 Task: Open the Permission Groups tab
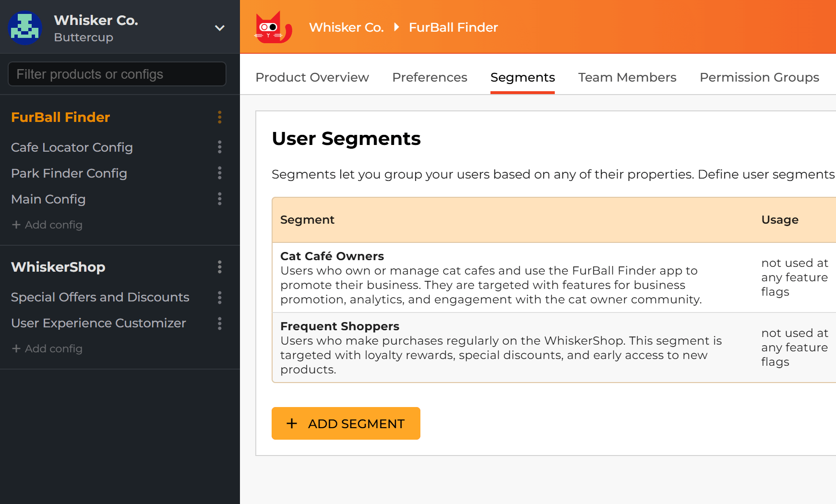(x=759, y=77)
